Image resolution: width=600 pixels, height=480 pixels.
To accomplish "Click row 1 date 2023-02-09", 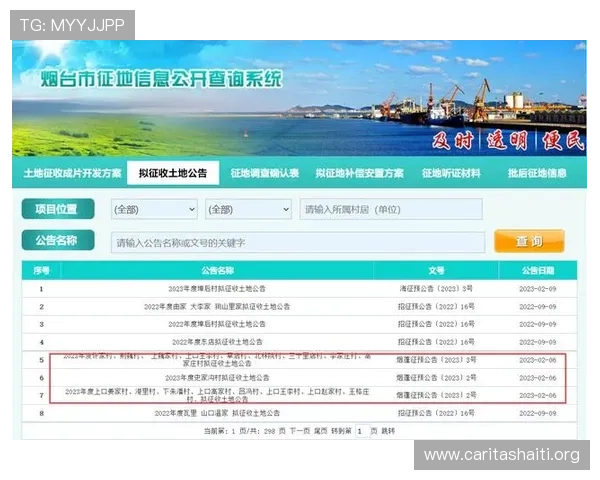I will 538,289.
